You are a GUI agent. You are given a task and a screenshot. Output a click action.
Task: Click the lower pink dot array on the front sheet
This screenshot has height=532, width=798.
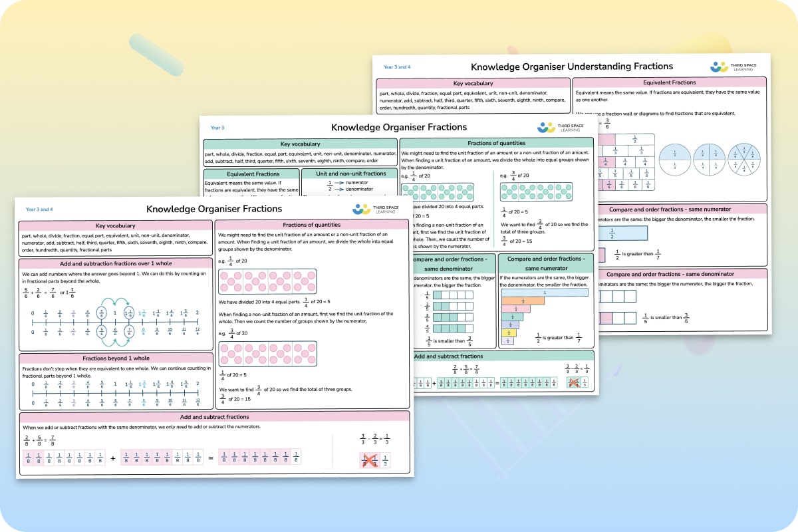pos(268,354)
